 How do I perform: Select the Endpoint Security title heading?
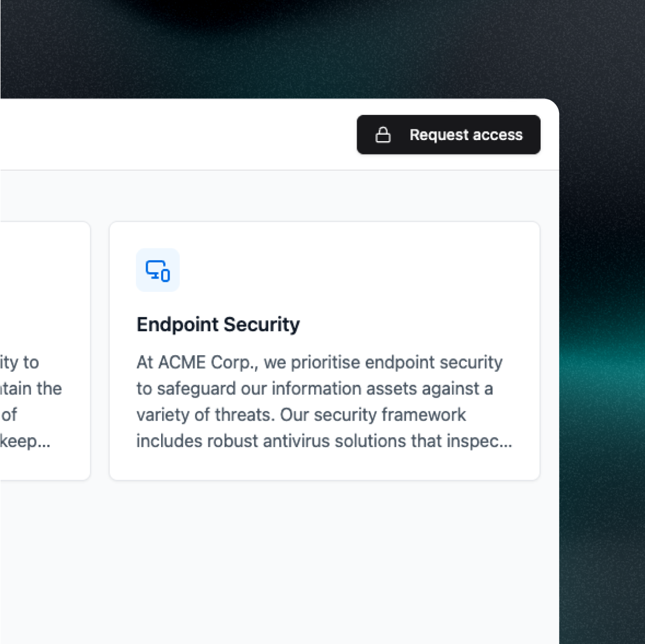click(218, 324)
